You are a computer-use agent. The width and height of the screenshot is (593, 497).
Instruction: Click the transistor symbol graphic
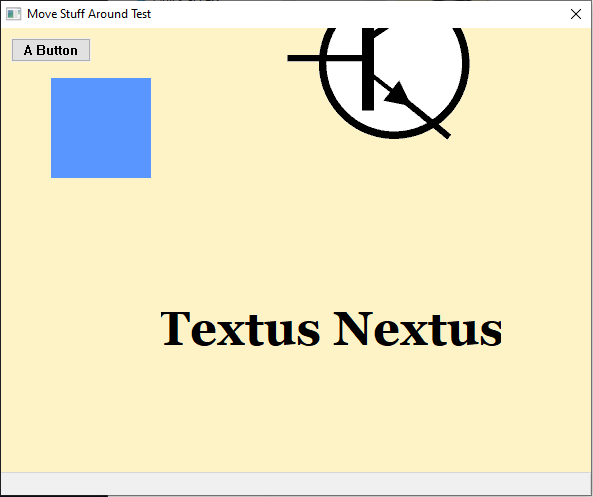[x=378, y=83]
